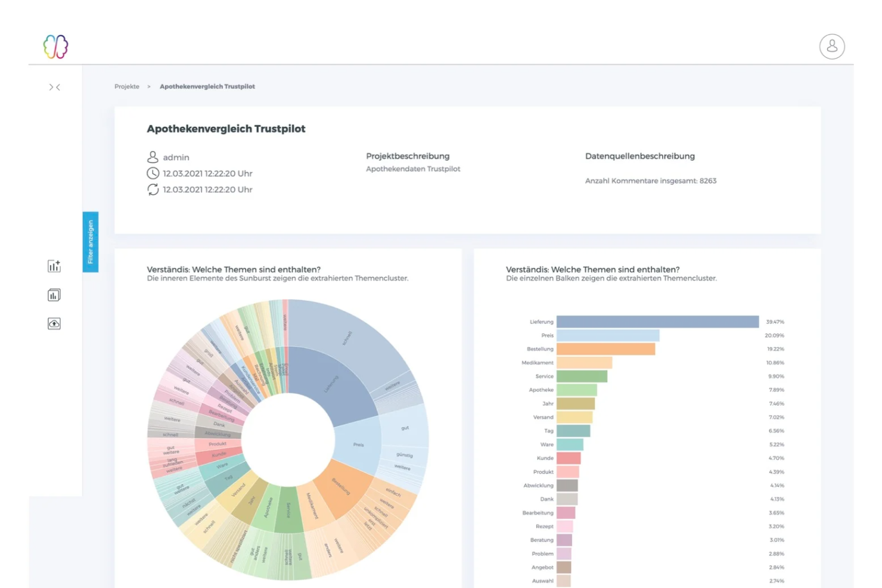The width and height of the screenshot is (882, 588).
Task: Click the 39.47% percentage label
Action: coord(775,321)
